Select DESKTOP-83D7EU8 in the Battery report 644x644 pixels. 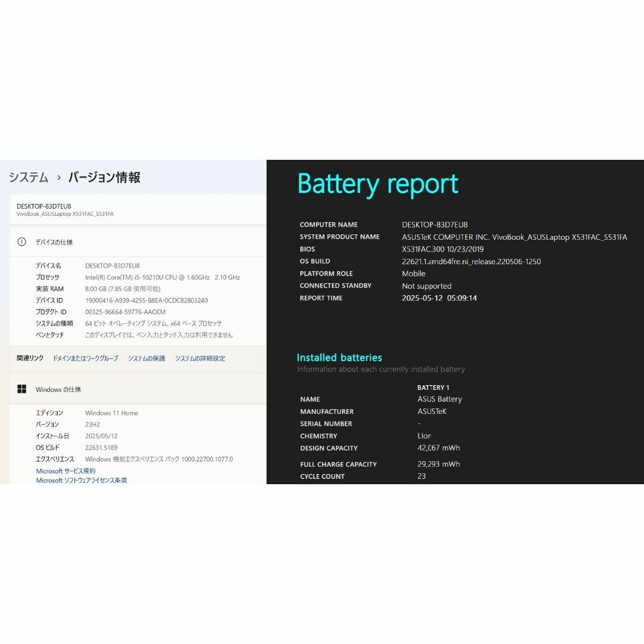tap(435, 225)
